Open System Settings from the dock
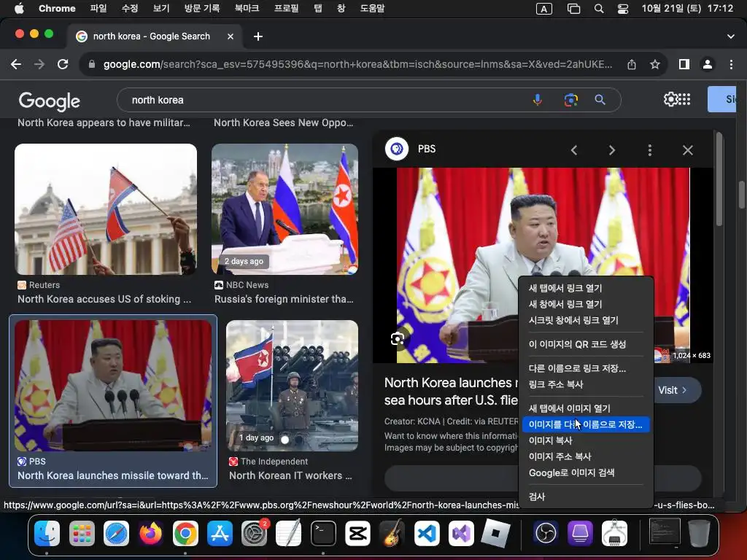Viewport: 747px width, 560px height. [x=254, y=533]
